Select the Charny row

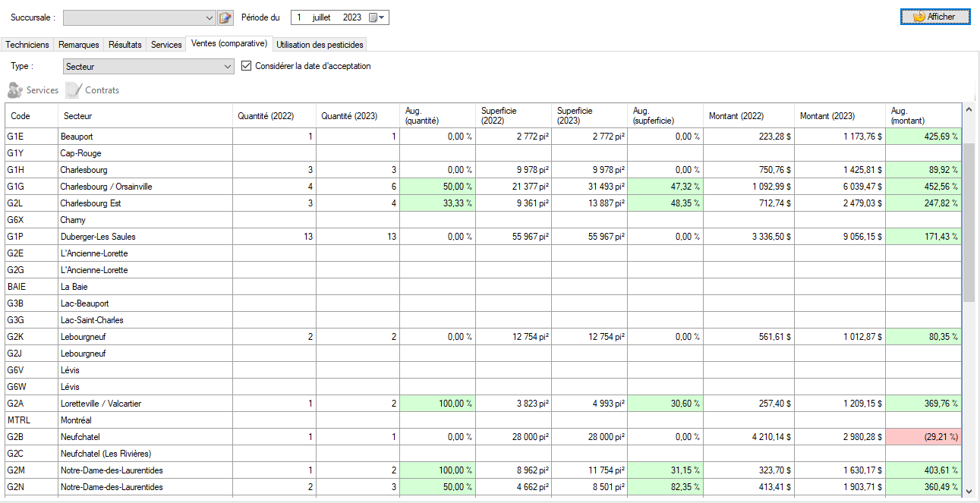pyautogui.click(x=483, y=220)
